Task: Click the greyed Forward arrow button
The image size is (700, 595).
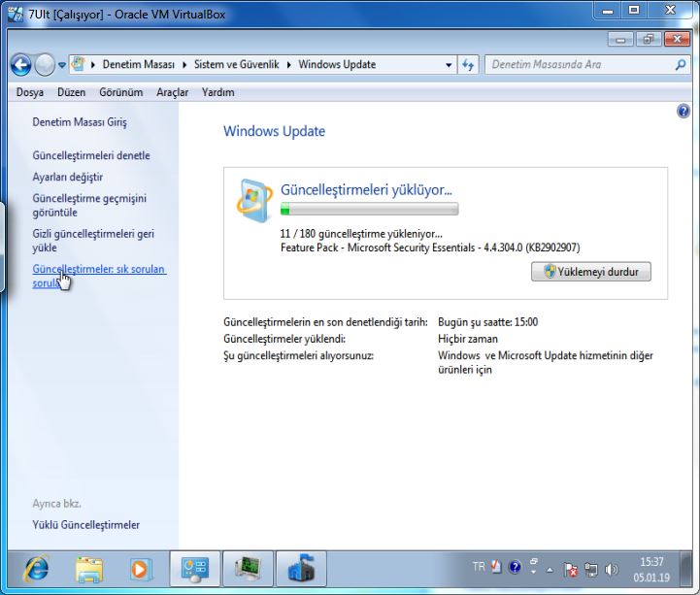Action: (x=45, y=65)
